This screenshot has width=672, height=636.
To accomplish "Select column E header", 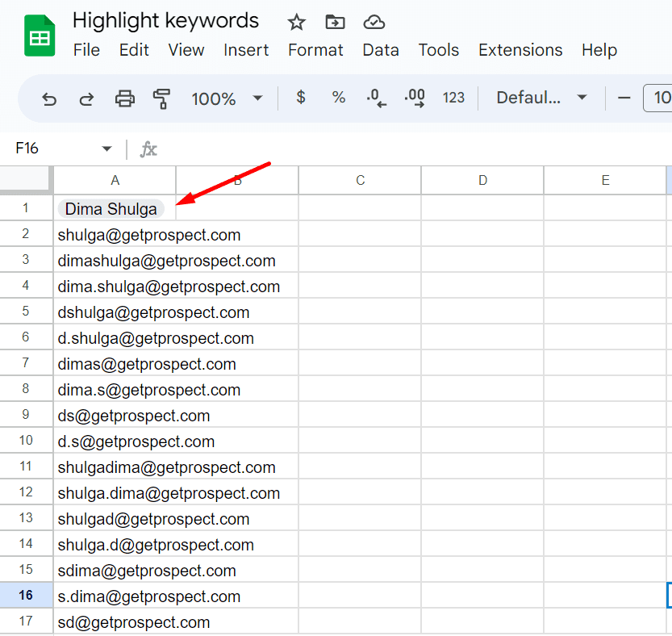I will click(605, 180).
